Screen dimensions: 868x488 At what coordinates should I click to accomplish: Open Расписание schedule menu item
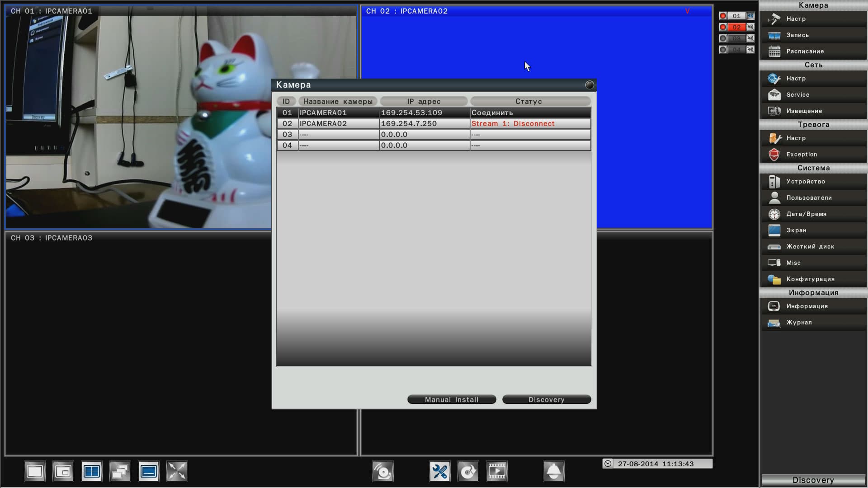pos(805,52)
